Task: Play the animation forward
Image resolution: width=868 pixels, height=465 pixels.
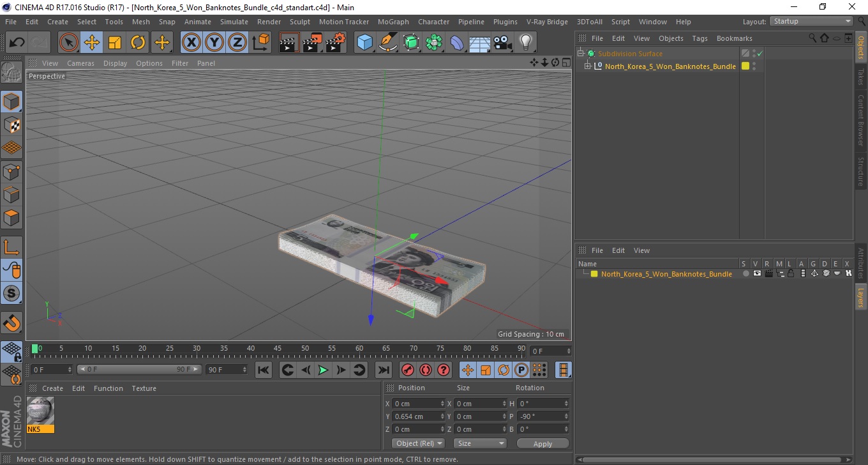Action: pos(323,370)
